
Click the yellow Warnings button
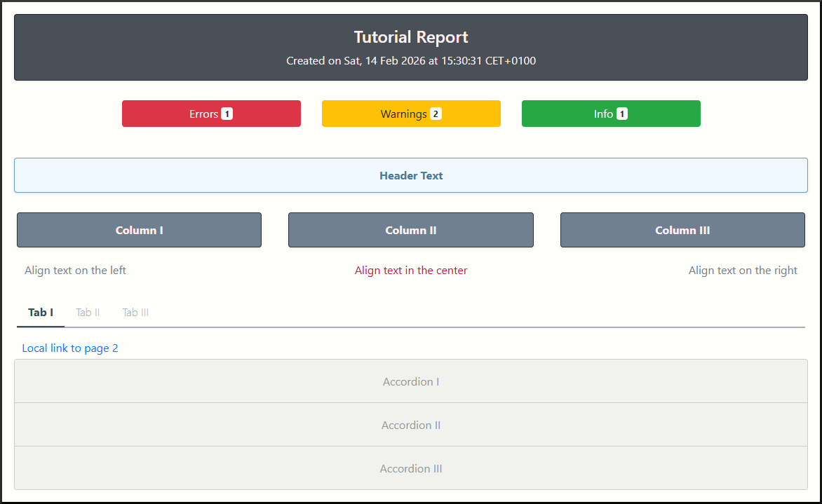coord(410,114)
